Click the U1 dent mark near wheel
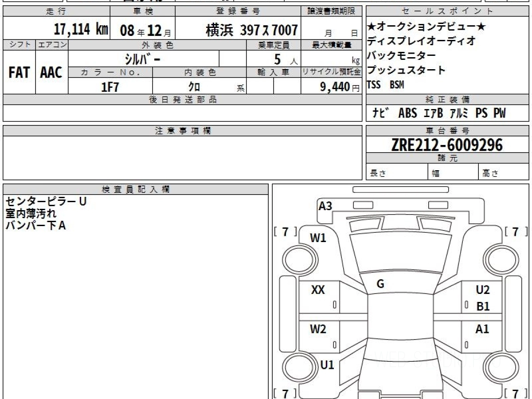The height and width of the screenshot is (399, 532). (327, 365)
